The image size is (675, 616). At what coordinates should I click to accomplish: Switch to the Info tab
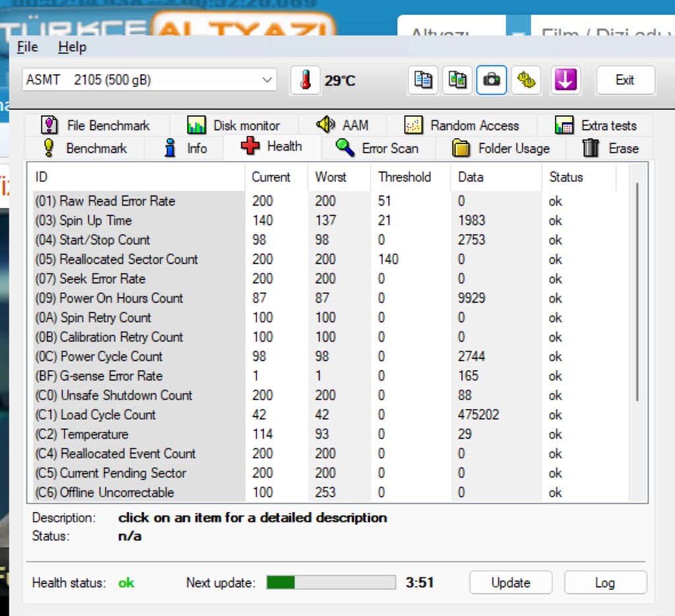(x=185, y=148)
